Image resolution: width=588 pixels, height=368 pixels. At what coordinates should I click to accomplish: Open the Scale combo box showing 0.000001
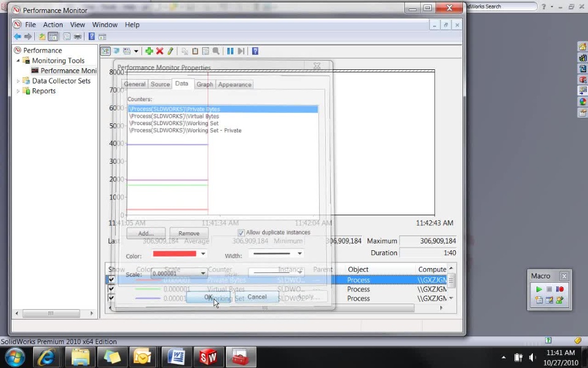click(x=179, y=273)
